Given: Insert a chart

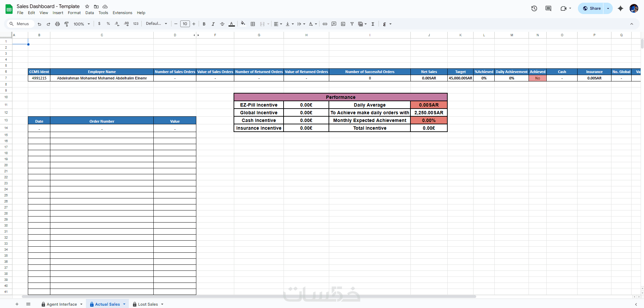Looking at the screenshot, I should click(343, 24).
